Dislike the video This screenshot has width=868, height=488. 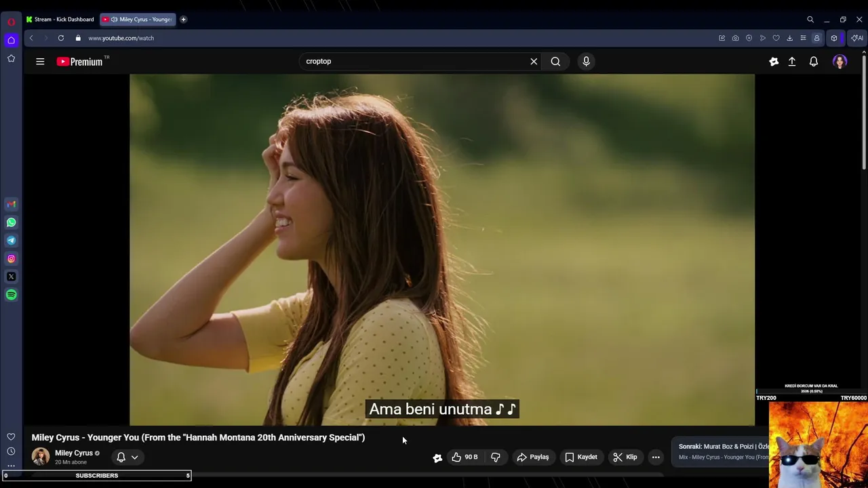coord(496,457)
